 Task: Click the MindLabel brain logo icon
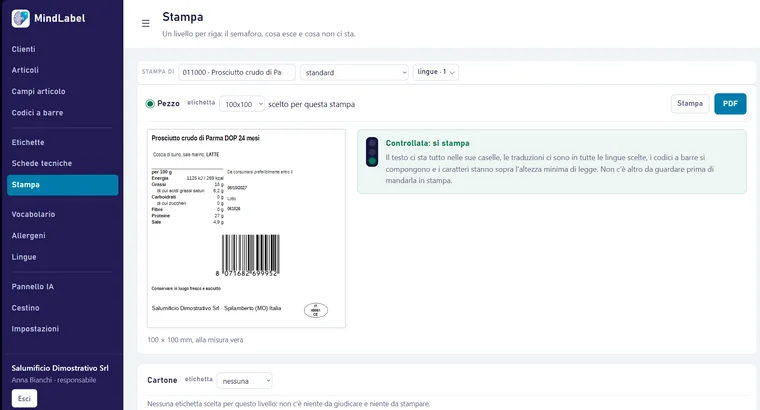tap(20, 18)
